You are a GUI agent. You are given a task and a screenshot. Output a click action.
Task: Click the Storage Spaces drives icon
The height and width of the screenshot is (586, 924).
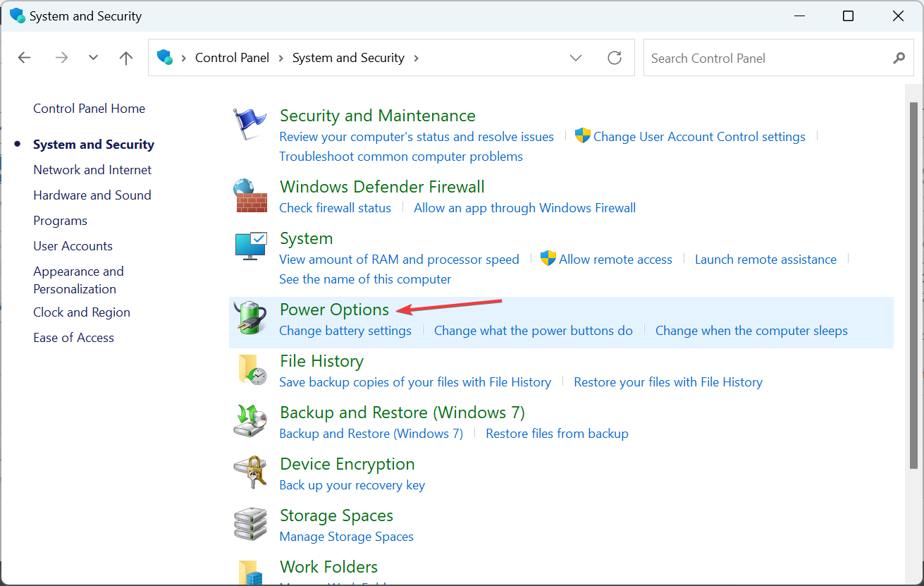coord(250,524)
